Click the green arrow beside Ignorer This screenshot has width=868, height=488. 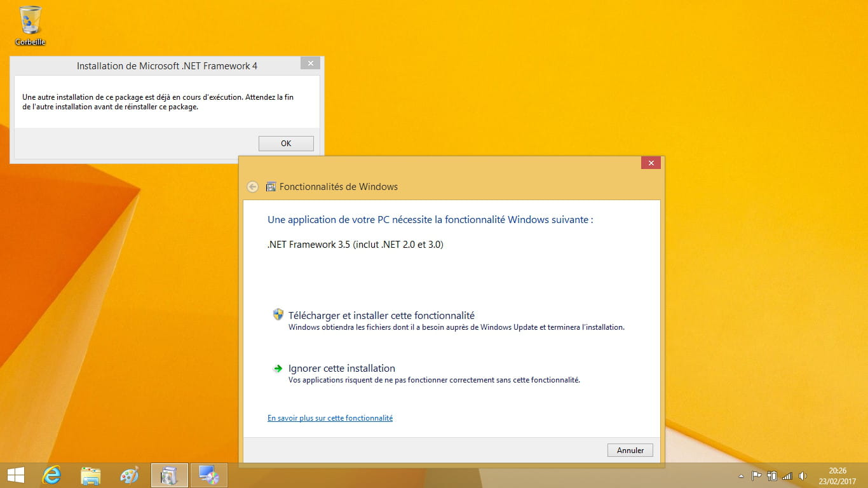[278, 369]
